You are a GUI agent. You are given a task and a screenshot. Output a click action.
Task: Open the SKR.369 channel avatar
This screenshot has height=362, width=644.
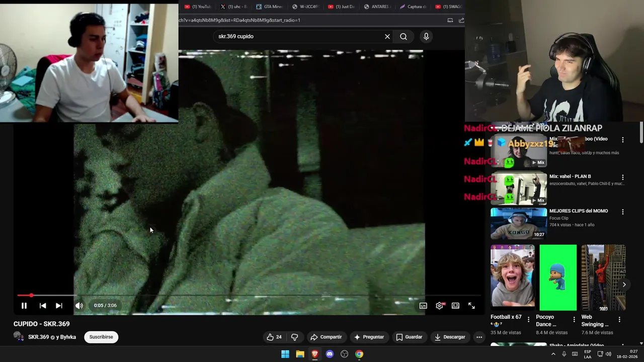(19, 337)
